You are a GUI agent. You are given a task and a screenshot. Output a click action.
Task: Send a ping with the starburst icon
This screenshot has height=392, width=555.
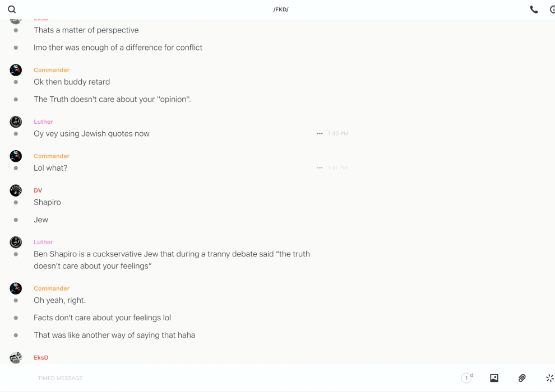click(x=549, y=378)
